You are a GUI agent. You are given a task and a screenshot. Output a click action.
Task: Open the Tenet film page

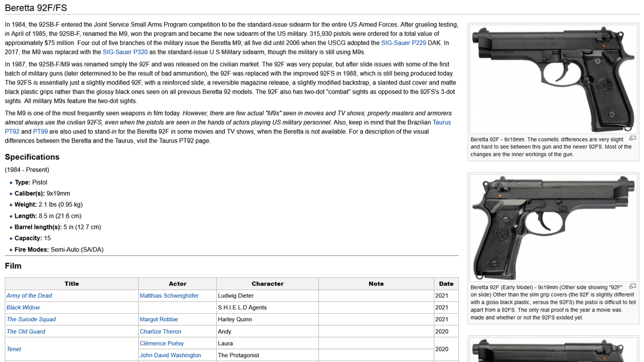pyautogui.click(x=14, y=349)
